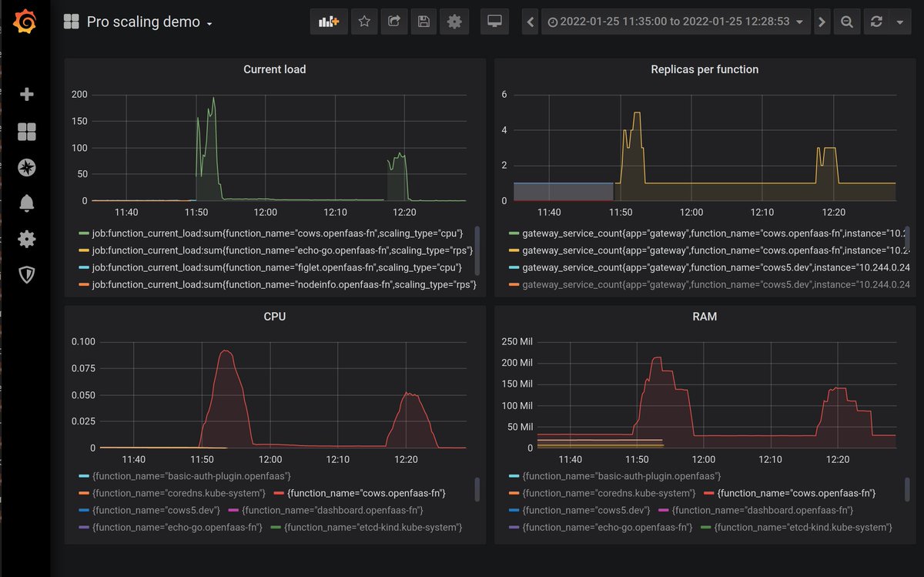Open the Current load panel title menu
Screen dimensions: 924x577
pyautogui.click(x=274, y=69)
